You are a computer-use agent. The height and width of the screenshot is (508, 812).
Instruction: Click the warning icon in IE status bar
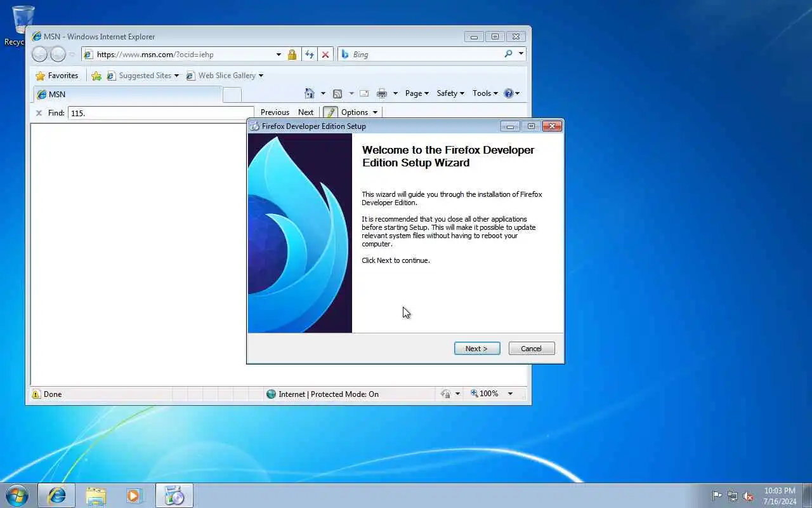36,394
